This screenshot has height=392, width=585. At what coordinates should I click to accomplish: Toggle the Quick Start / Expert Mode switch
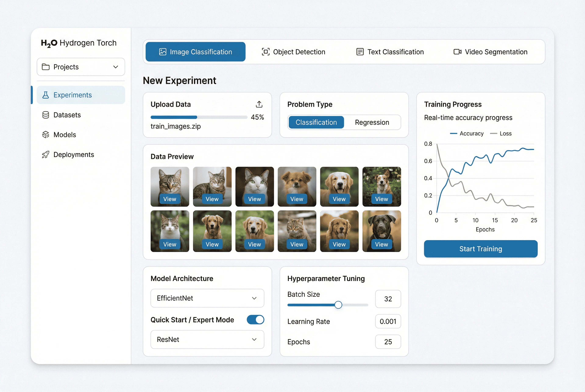[255, 320]
